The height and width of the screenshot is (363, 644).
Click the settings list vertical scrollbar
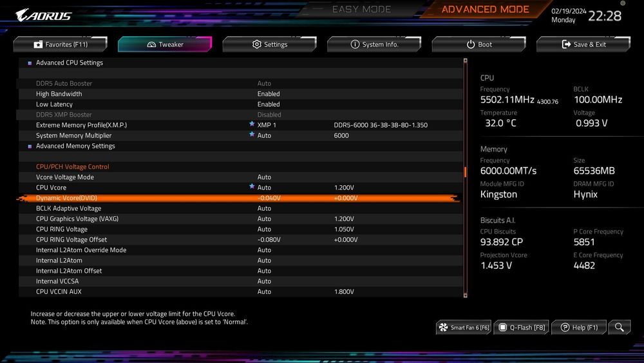(x=465, y=173)
